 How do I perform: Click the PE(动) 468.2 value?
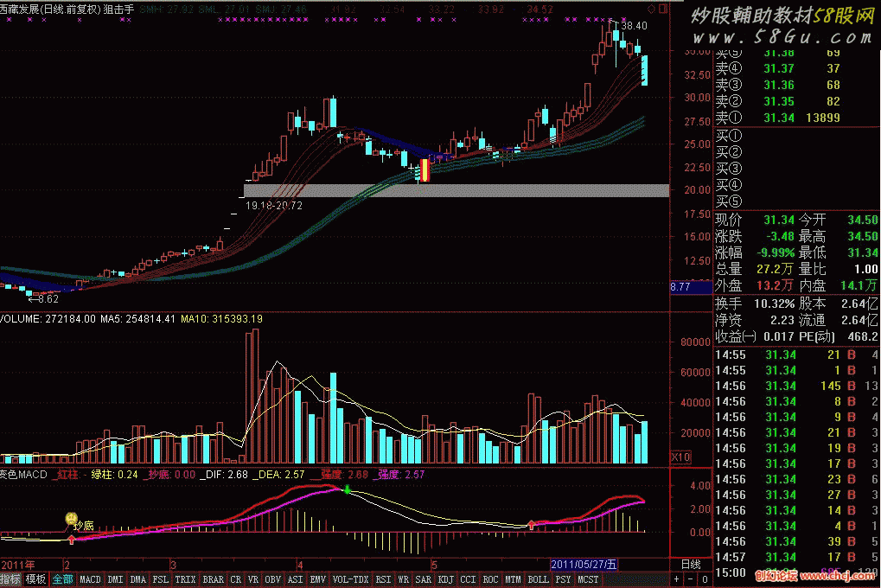[863, 336]
